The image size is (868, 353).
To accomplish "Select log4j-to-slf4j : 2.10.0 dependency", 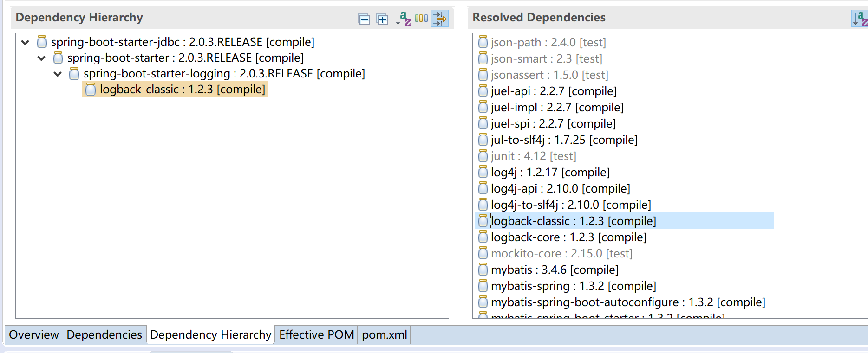I will [x=571, y=205].
